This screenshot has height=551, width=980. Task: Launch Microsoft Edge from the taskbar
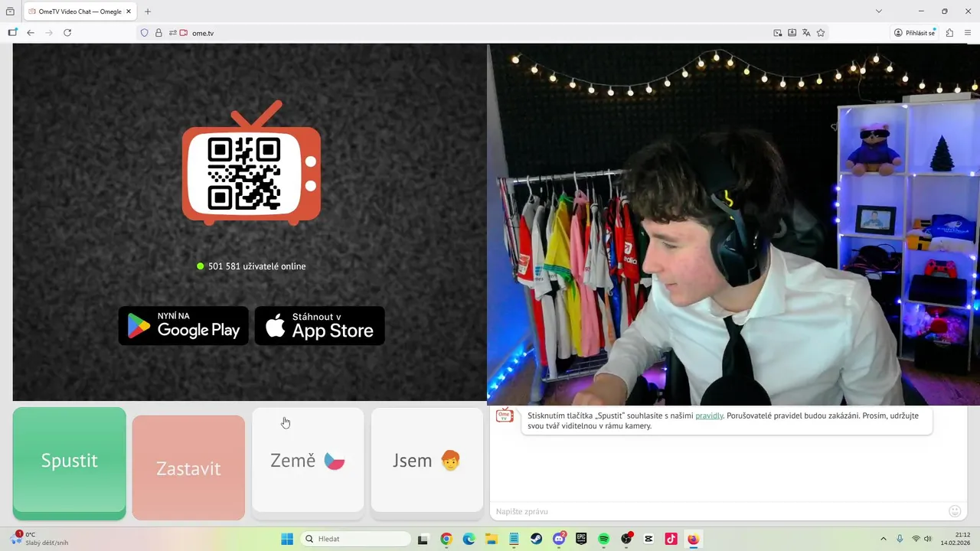pos(469,539)
